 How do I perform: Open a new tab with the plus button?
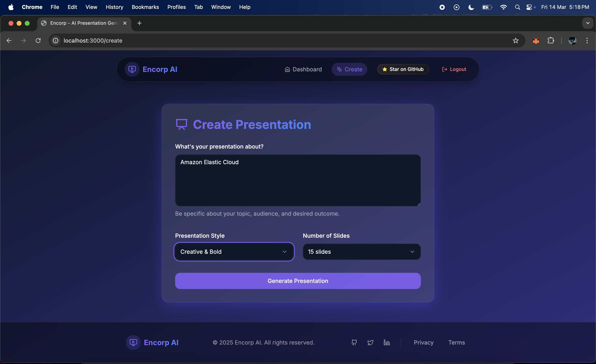click(x=139, y=23)
